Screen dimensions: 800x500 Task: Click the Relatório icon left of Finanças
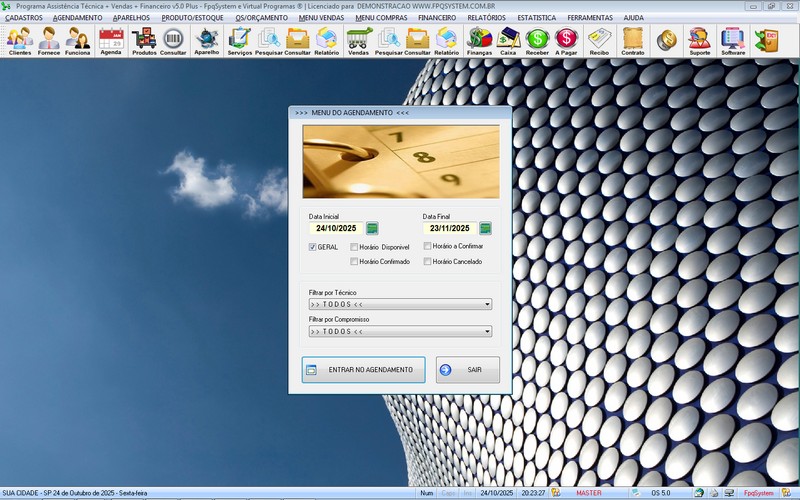[x=446, y=41]
